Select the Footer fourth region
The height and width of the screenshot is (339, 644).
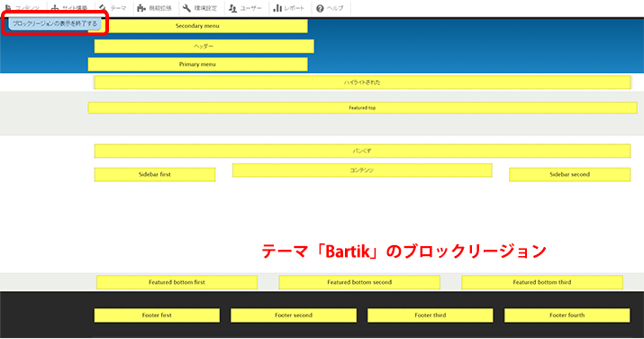tap(567, 316)
